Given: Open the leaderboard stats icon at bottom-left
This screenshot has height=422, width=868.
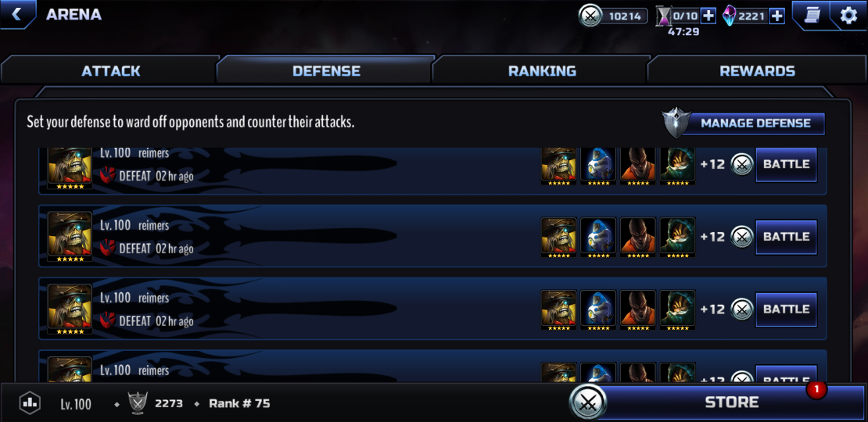Looking at the screenshot, I should point(30,403).
